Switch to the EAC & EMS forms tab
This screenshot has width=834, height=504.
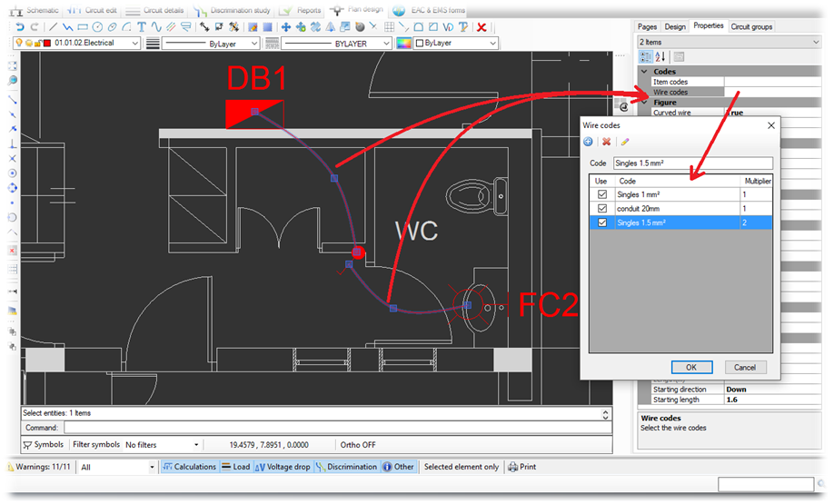[429, 10]
